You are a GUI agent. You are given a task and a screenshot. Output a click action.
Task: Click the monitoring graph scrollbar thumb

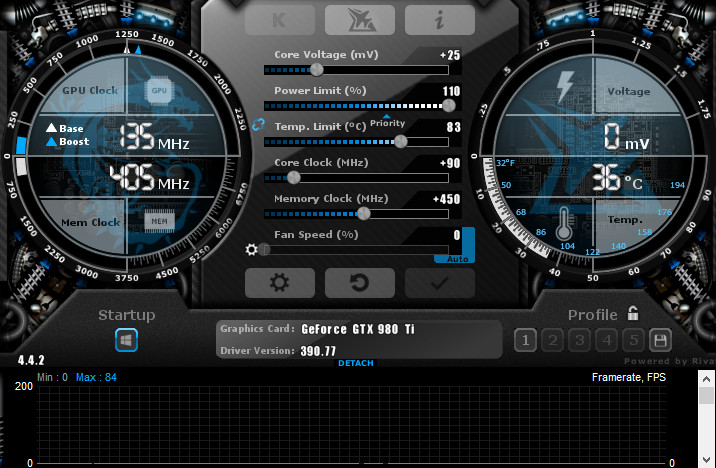706,395
